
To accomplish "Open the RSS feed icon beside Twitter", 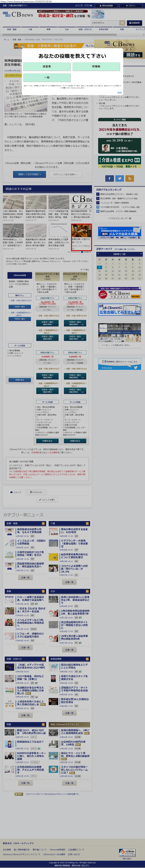I will pyautogui.click(x=130, y=178).
